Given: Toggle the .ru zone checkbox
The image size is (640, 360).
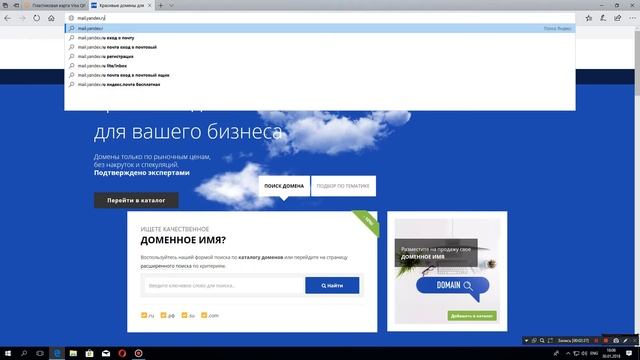Looking at the screenshot, I should 144,315.
